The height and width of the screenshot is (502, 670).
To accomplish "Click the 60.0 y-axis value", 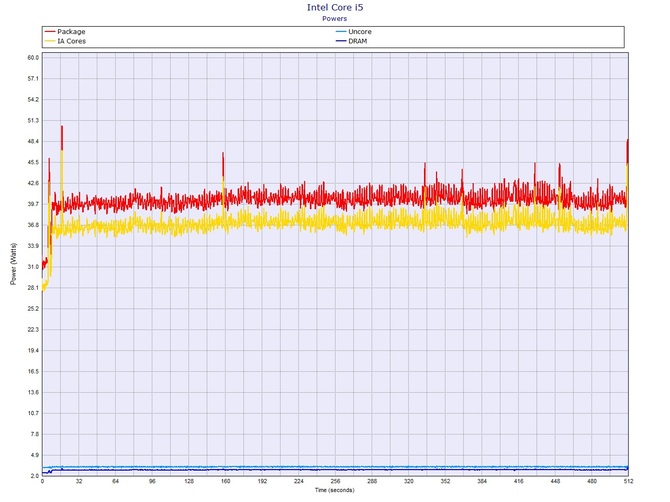I will tap(33, 58).
